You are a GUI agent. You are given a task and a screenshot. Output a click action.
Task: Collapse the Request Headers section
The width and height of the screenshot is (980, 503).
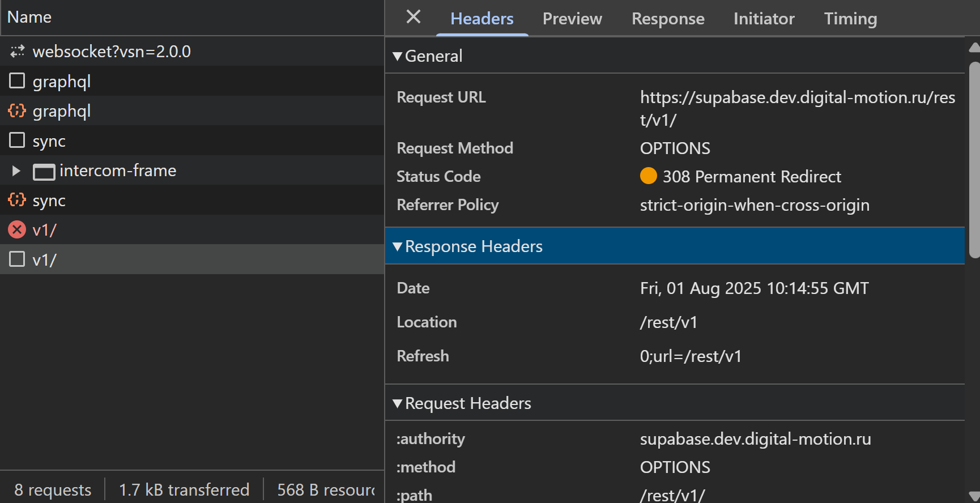[398, 403]
